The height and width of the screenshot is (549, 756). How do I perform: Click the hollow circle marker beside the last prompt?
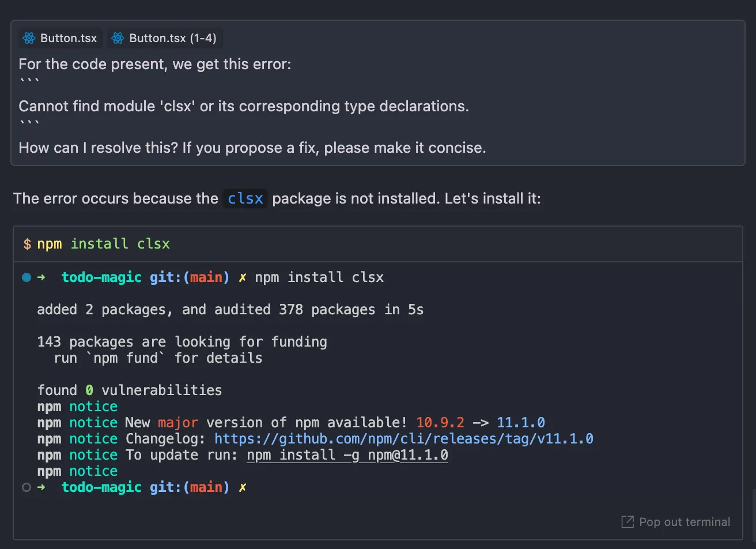click(x=27, y=487)
